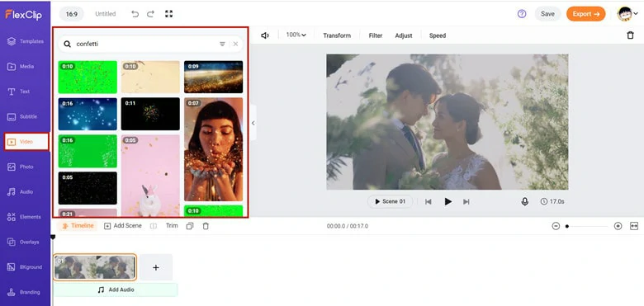The height and width of the screenshot is (306, 644).
Task: Select the 0:16 blue sparkle clip
Action: click(x=88, y=114)
